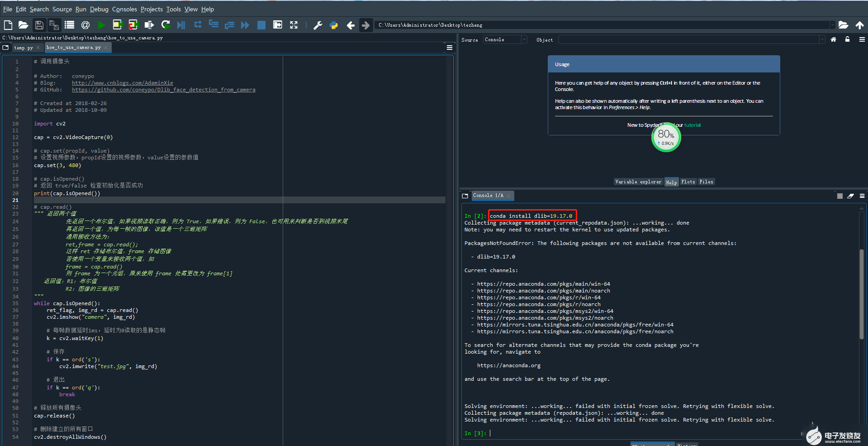Open the editor tab browse list

[x=5, y=47]
